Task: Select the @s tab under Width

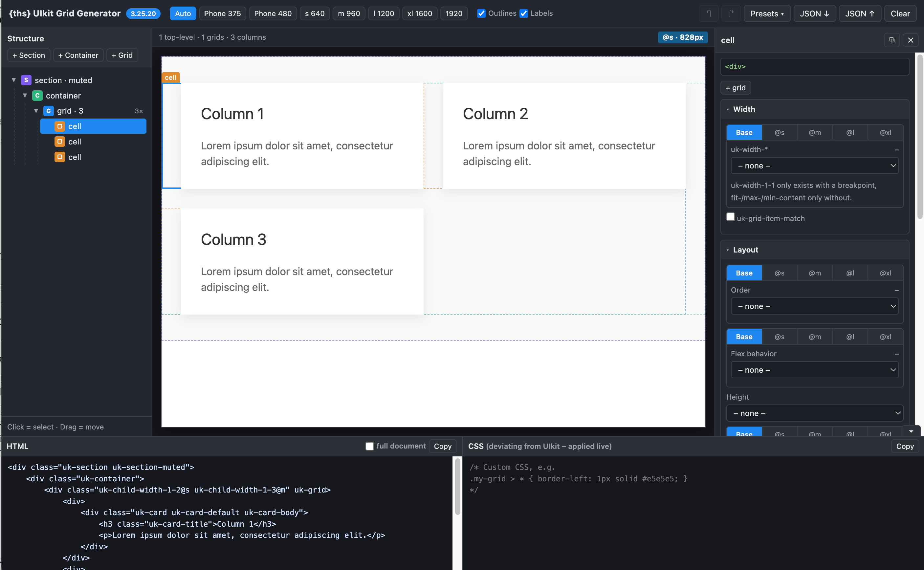Action: point(779,133)
